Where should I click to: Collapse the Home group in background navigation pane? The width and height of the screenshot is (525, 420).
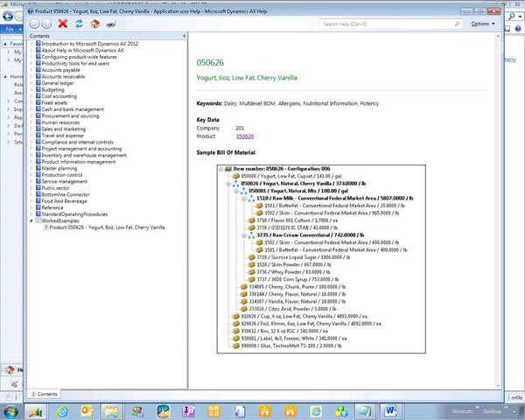pyautogui.click(x=5, y=77)
